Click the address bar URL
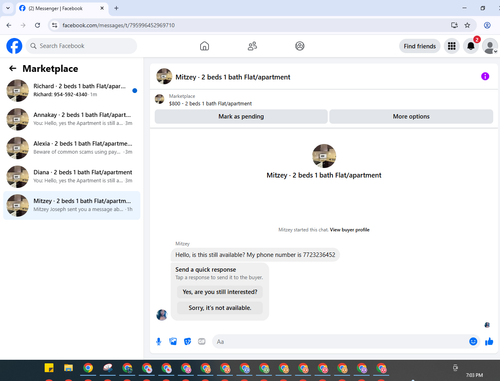The image size is (500, 381). [x=119, y=25]
